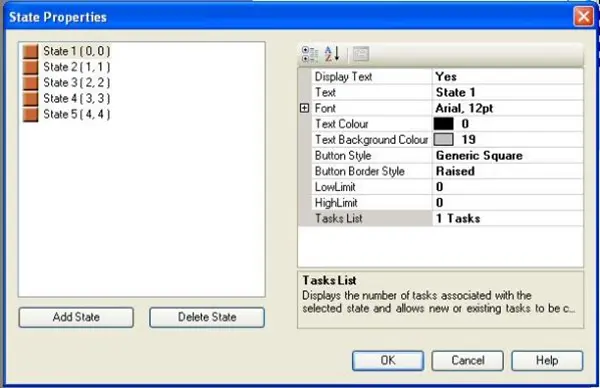Pick the grey Text Background Colour swatch
The image size is (600, 388).
(x=443, y=140)
